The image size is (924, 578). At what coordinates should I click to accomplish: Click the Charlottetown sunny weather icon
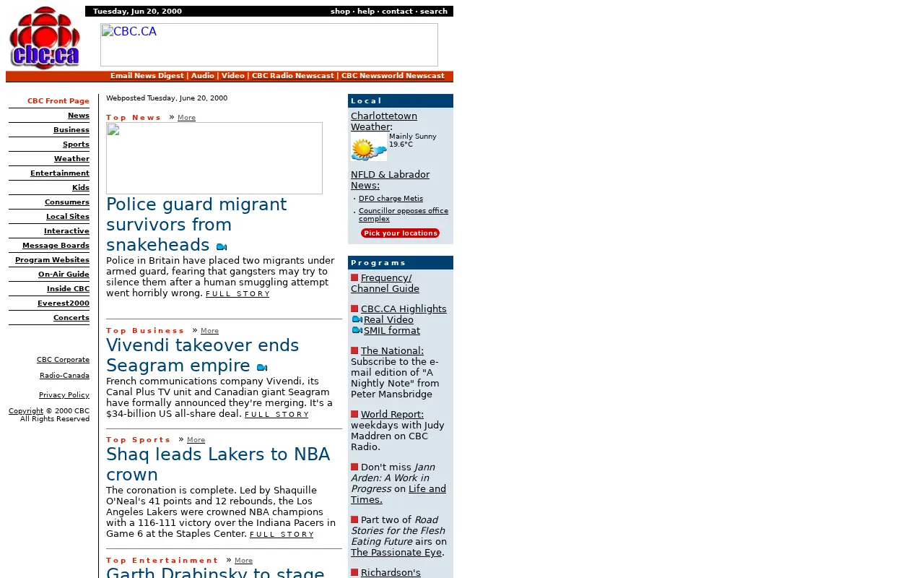pos(369,147)
